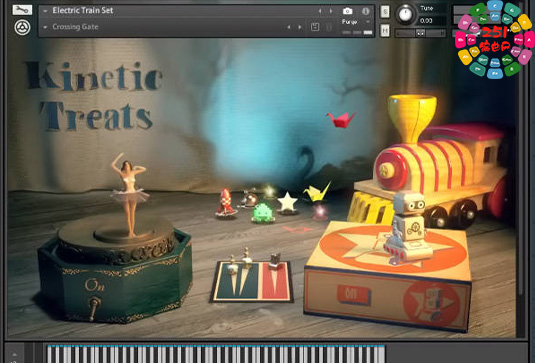Click the white star toy
Image resolution: width=535 pixels, height=363 pixels.
point(287,203)
